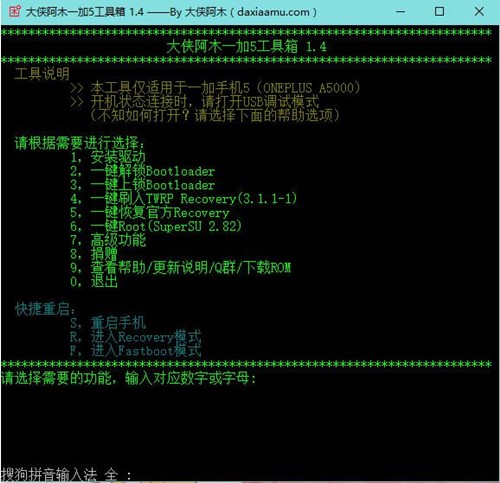
Task: Choose option 5 一键恢复官方Recovery
Action: click(150, 212)
